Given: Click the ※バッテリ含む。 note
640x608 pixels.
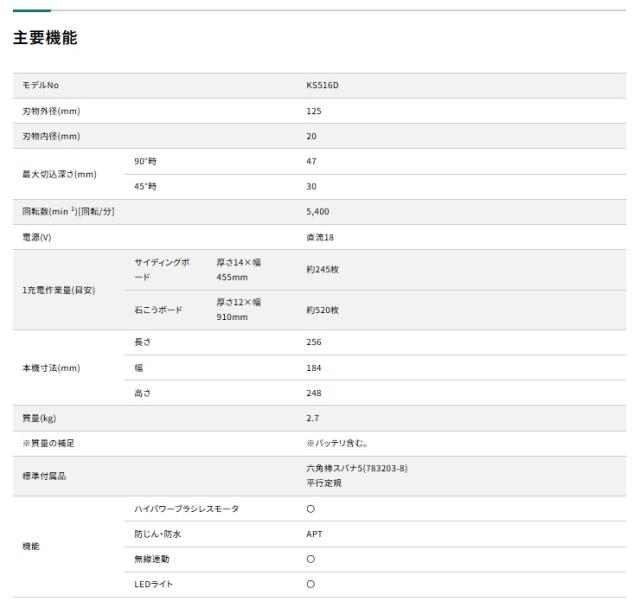Looking at the screenshot, I should (x=337, y=443).
